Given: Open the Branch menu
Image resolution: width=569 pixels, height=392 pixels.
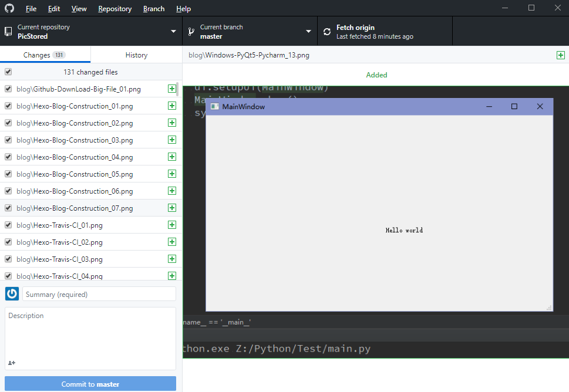Looking at the screenshot, I should tap(154, 9).
